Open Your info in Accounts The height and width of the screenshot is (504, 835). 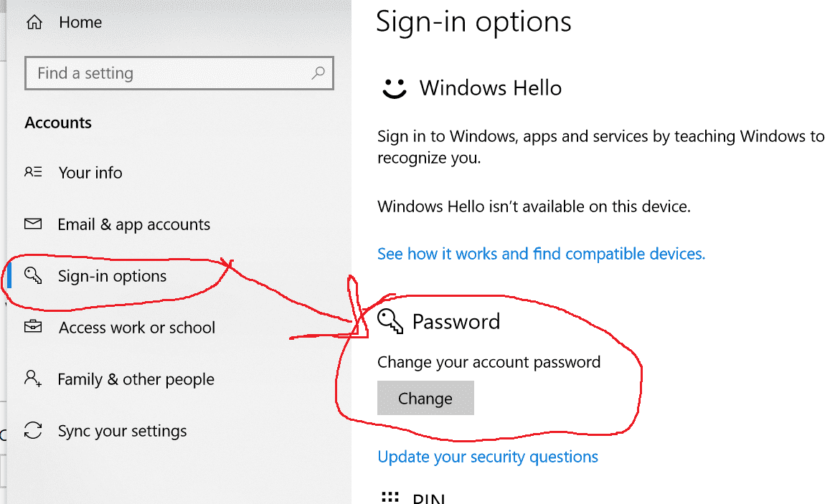coord(90,172)
